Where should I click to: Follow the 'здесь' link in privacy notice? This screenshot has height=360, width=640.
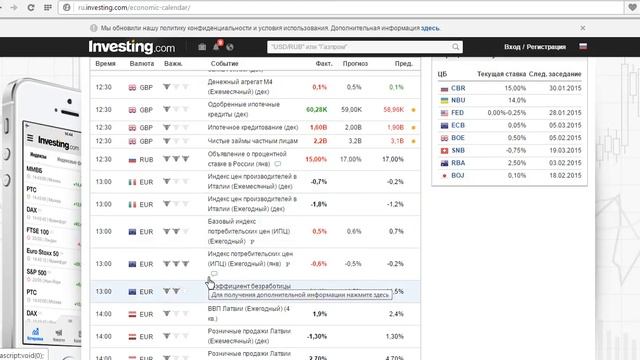(430, 28)
